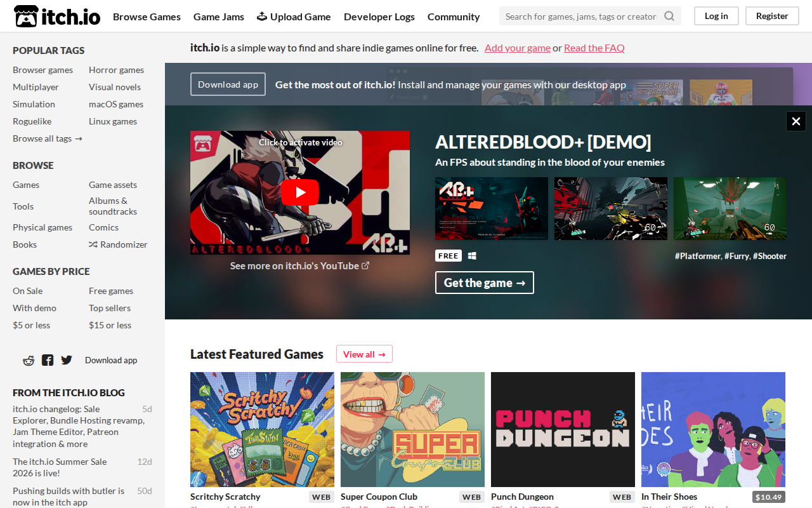Open itch.io Twitter page icon

tap(67, 360)
